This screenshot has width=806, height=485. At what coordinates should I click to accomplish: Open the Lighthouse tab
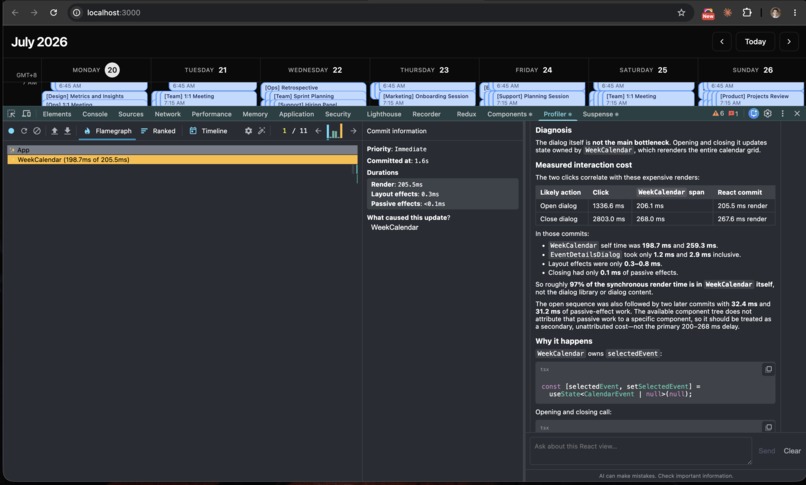[x=384, y=114]
